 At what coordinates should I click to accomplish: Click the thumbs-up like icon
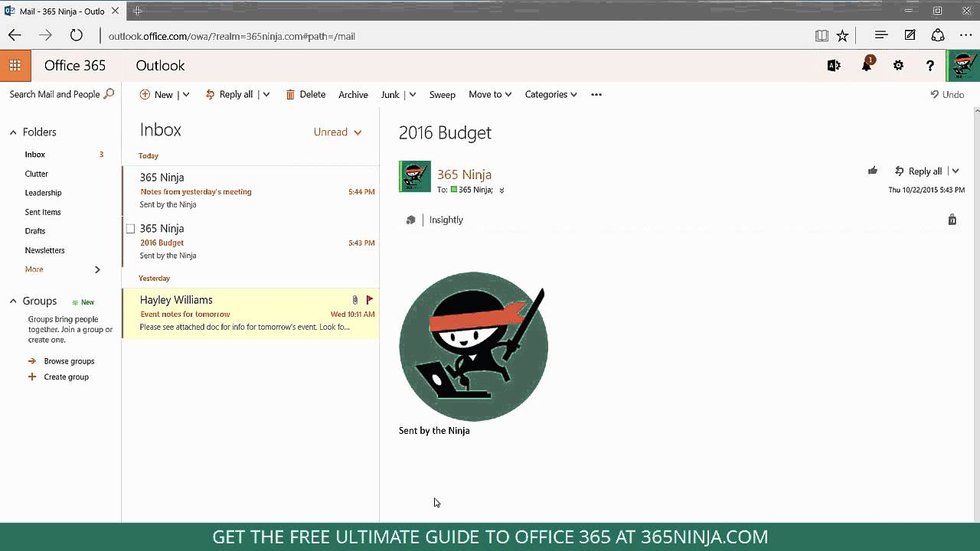pyautogui.click(x=873, y=171)
